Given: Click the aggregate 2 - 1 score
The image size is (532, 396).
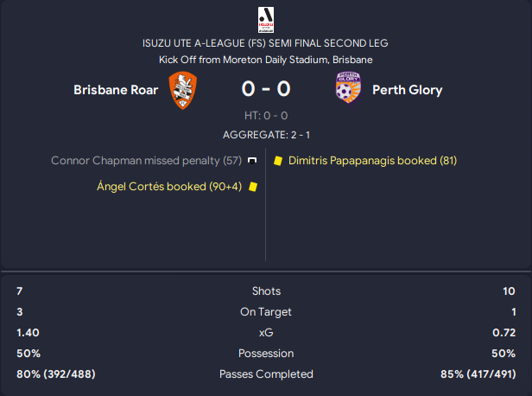Looking at the screenshot, I should [x=265, y=135].
